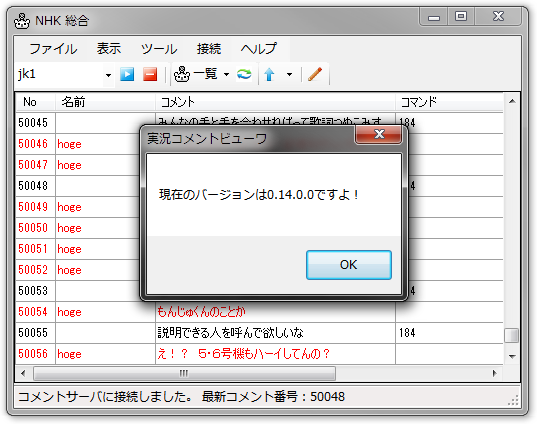Click the コマンド column header
This screenshot has height=424, width=537.
pos(449,102)
